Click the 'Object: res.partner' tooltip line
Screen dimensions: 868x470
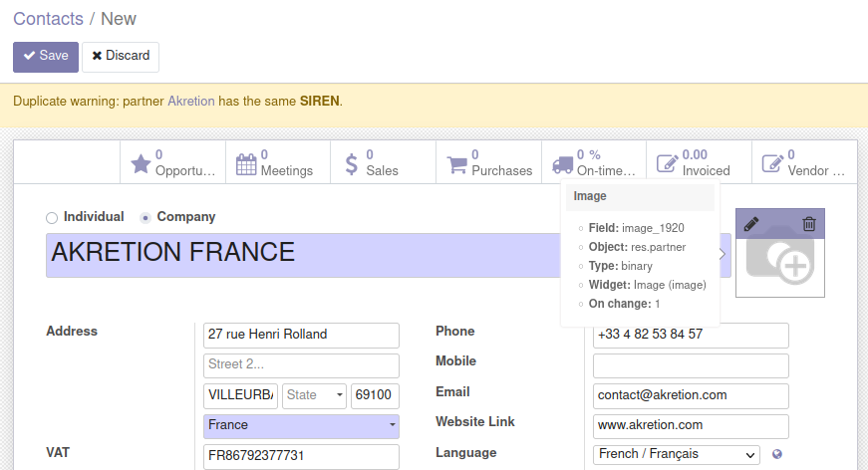(637, 247)
